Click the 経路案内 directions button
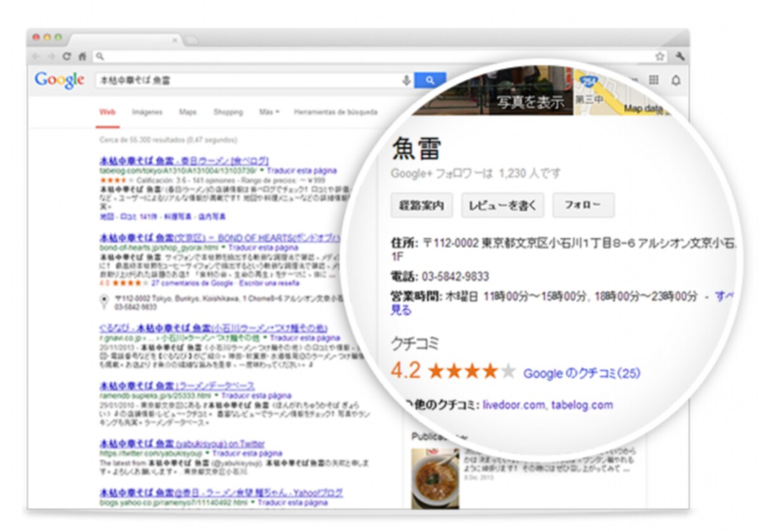761x532 pixels. coord(421,205)
